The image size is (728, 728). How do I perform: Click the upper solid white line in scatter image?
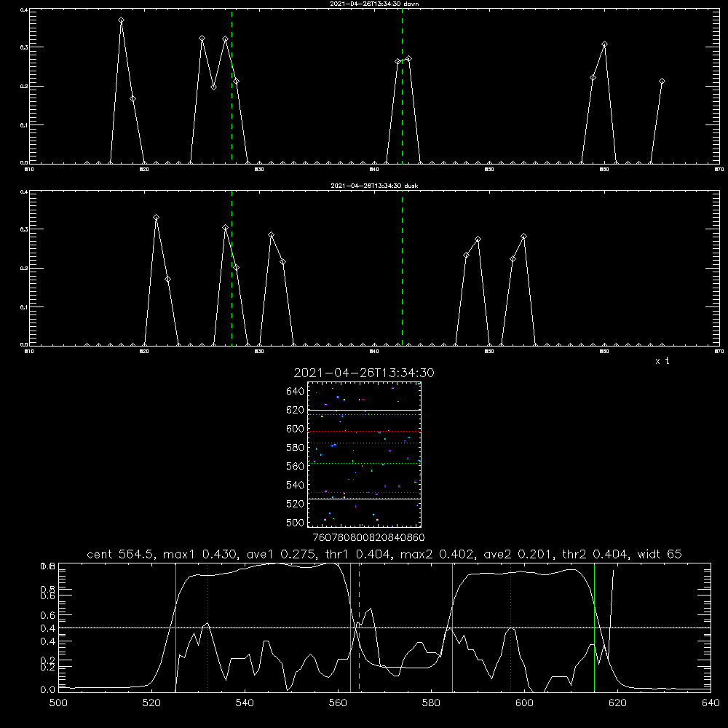(364, 410)
